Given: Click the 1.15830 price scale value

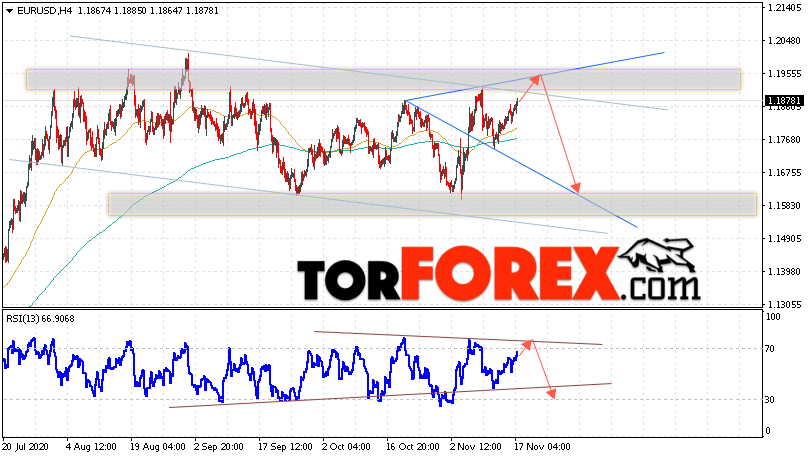Looking at the screenshot, I should click(x=784, y=206).
